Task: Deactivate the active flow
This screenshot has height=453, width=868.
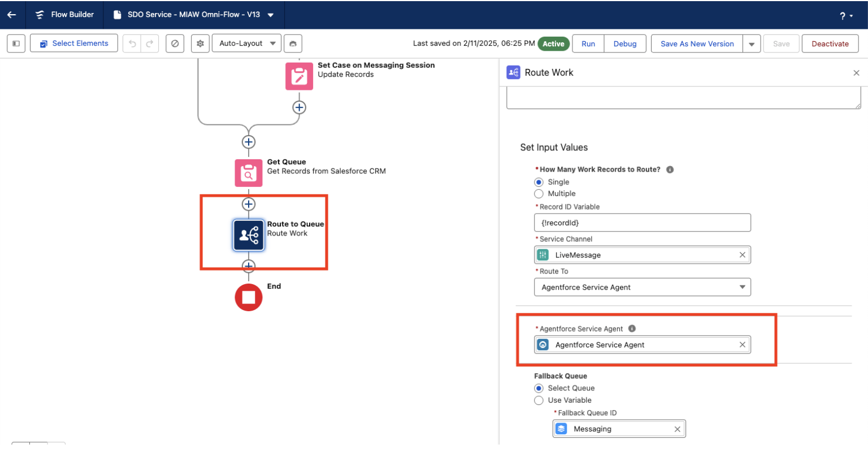Action: click(x=830, y=43)
